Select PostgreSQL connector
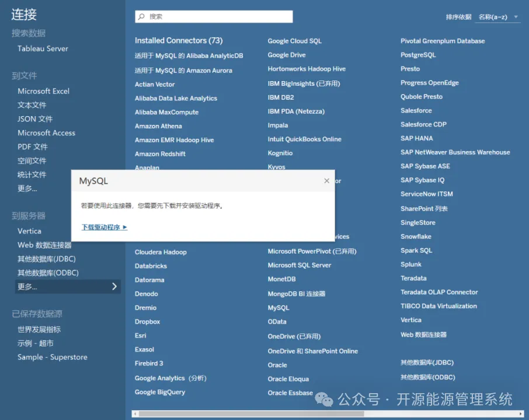The width and height of the screenshot is (529, 420). coord(418,55)
